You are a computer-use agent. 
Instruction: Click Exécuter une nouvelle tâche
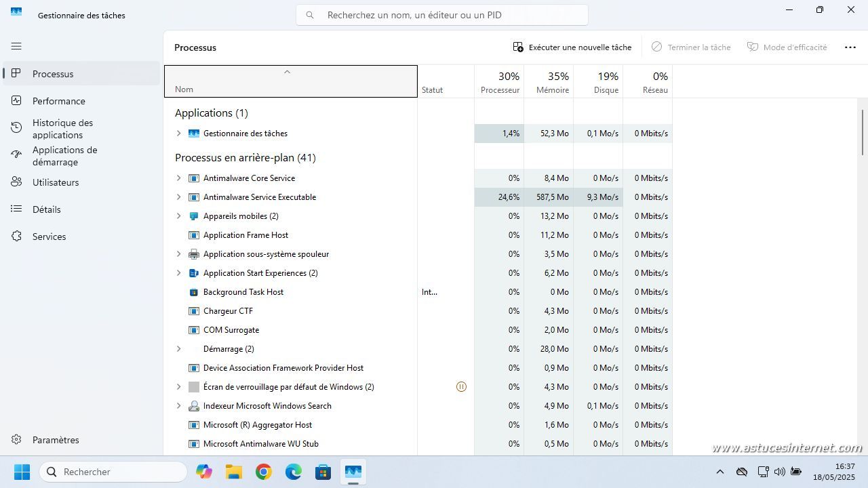572,47
